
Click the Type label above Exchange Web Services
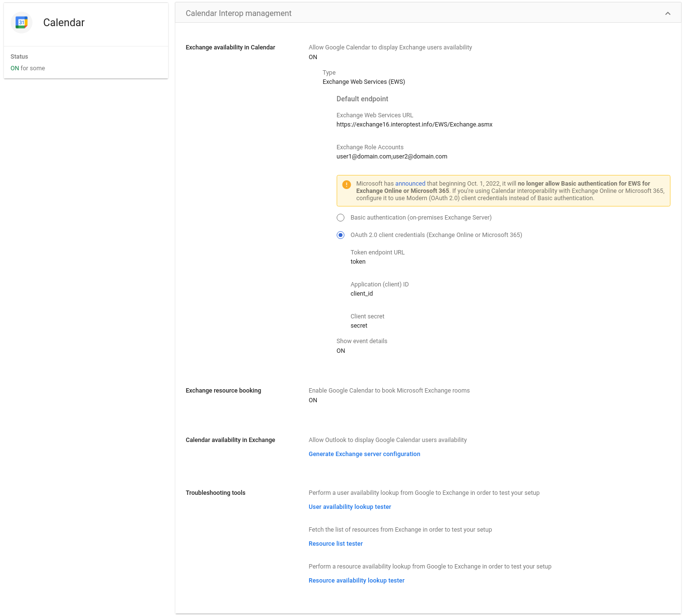pyautogui.click(x=329, y=73)
